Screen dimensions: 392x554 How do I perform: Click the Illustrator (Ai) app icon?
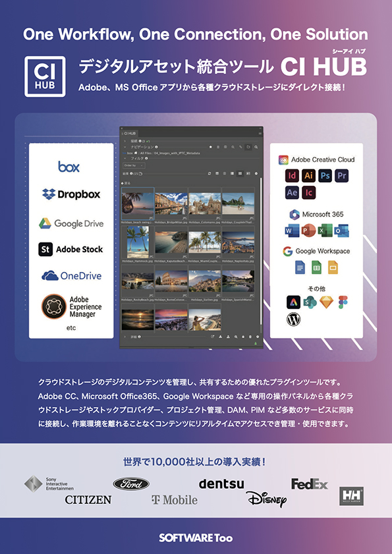308,176
